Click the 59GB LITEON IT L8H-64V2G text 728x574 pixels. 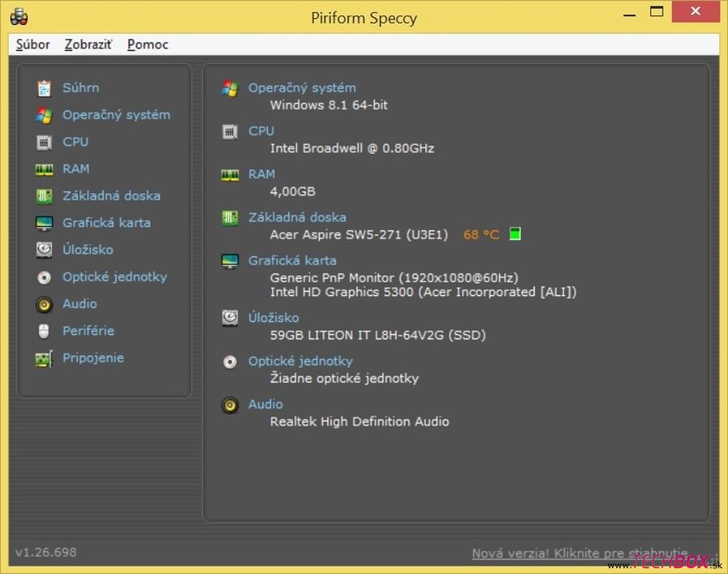pos(378,335)
